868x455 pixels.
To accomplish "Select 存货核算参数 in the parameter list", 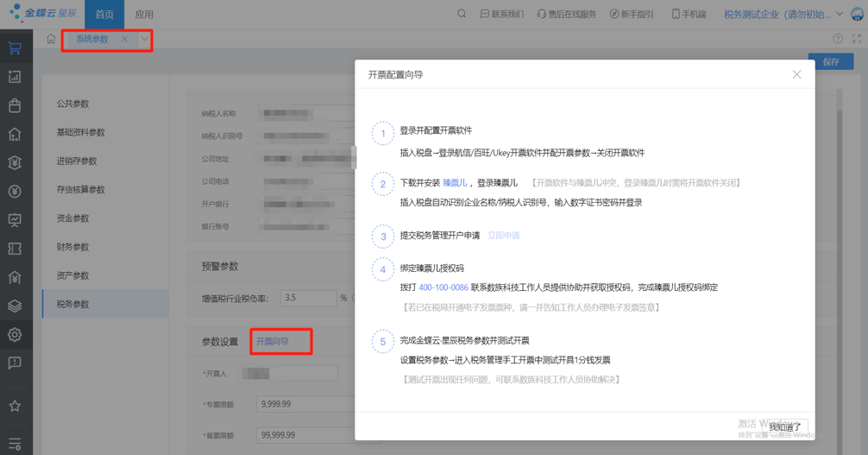I will (x=106, y=190).
